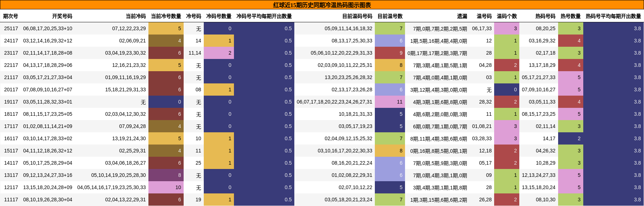Select period number 11117
644x206 pixels.
[x=11, y=200]
